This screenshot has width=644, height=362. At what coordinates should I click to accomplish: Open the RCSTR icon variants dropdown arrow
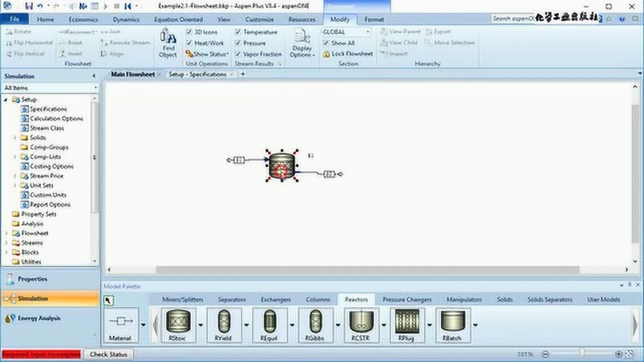click(383, 325)
